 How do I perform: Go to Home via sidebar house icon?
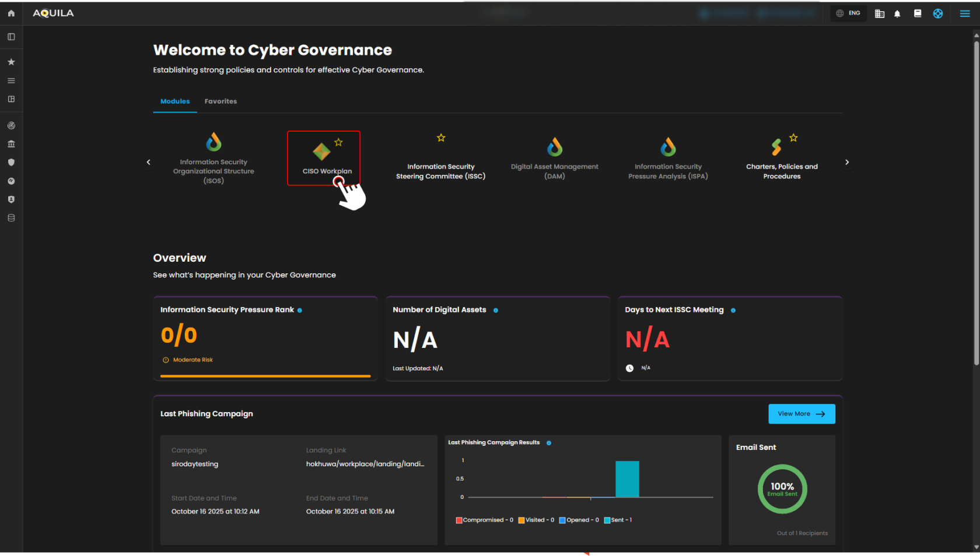[11, 13]
